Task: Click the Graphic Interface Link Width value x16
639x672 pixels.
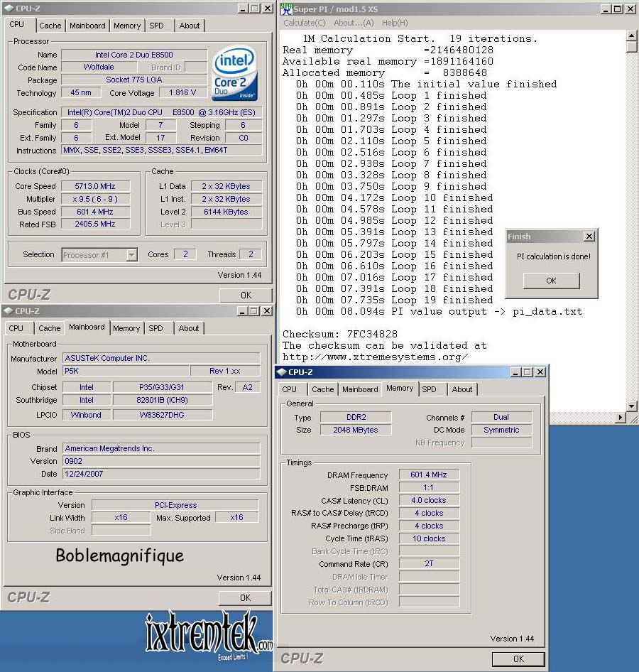Action: (121, 517)
